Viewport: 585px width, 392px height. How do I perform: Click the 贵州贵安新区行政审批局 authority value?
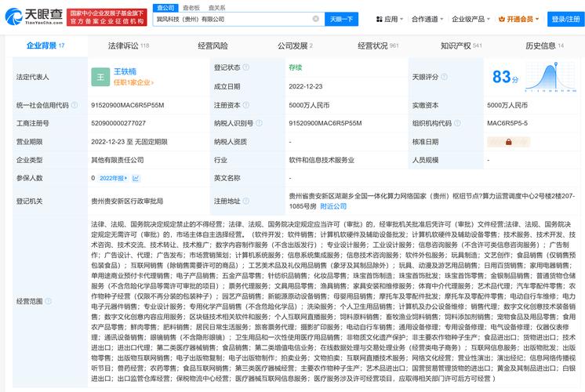point(127,201)
